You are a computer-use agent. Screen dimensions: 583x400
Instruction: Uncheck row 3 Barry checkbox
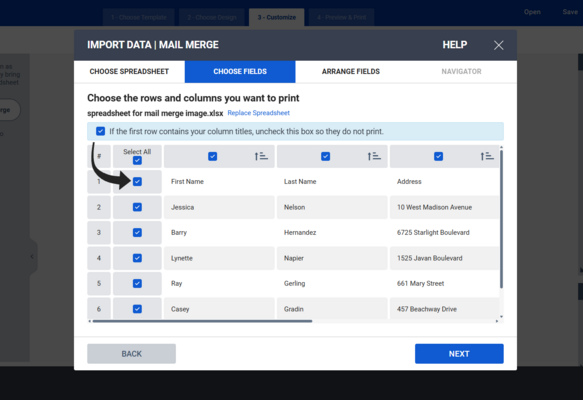[137, 232]
